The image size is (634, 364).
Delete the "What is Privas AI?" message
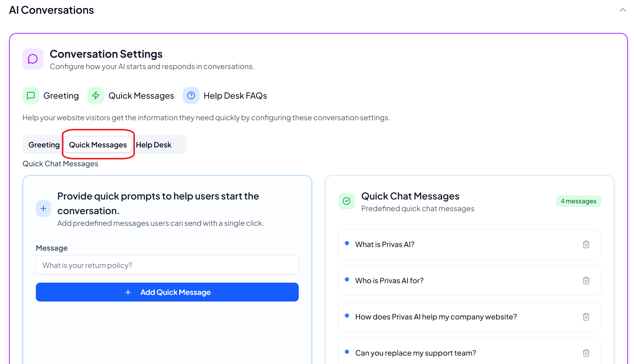point(586,244)
